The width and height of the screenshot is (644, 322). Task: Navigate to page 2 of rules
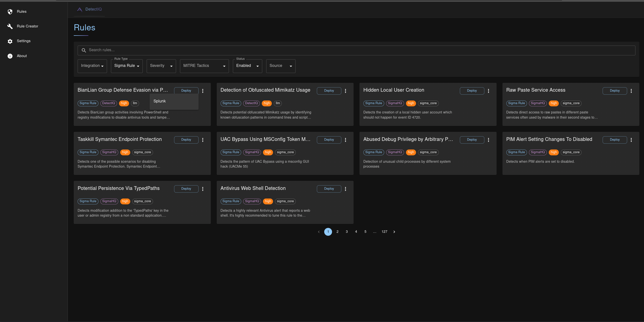(337, 232)
